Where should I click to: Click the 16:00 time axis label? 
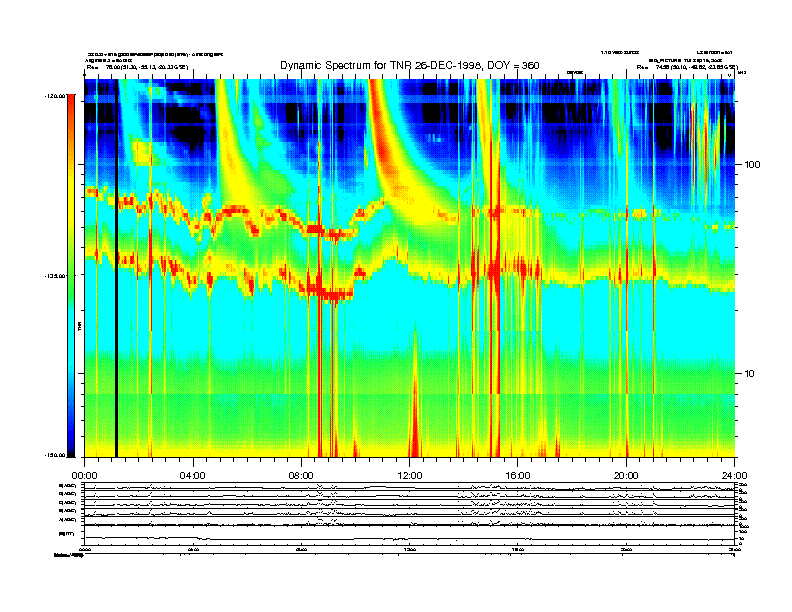click(518, 475)
